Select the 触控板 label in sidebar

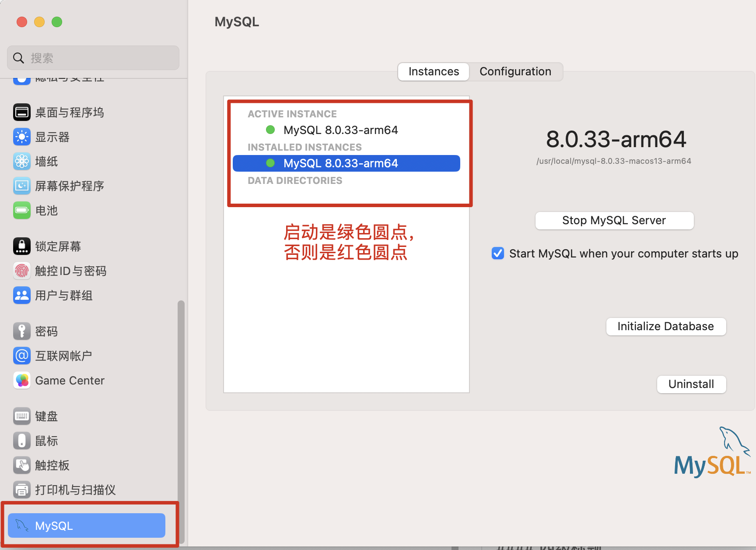click(x=52, y=465)
